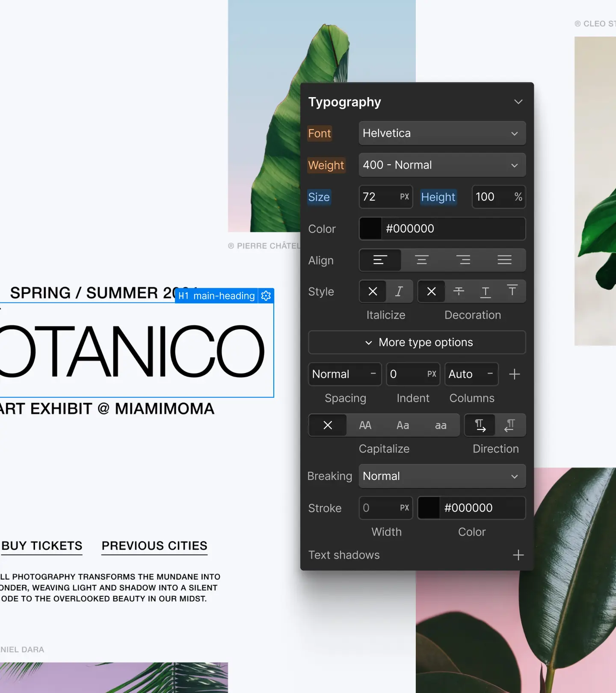The image size is (616, 693).
Task: Collapse the Typography panel section
Action: click(518, 102)
